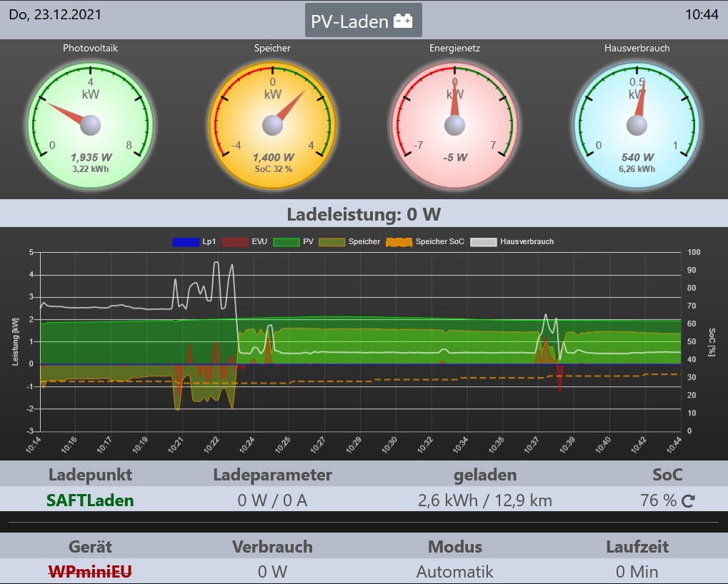Screen dimensions: 728x584
Task: Click the 1,400 W Speicher reading
Action: (x=273, y=158)
